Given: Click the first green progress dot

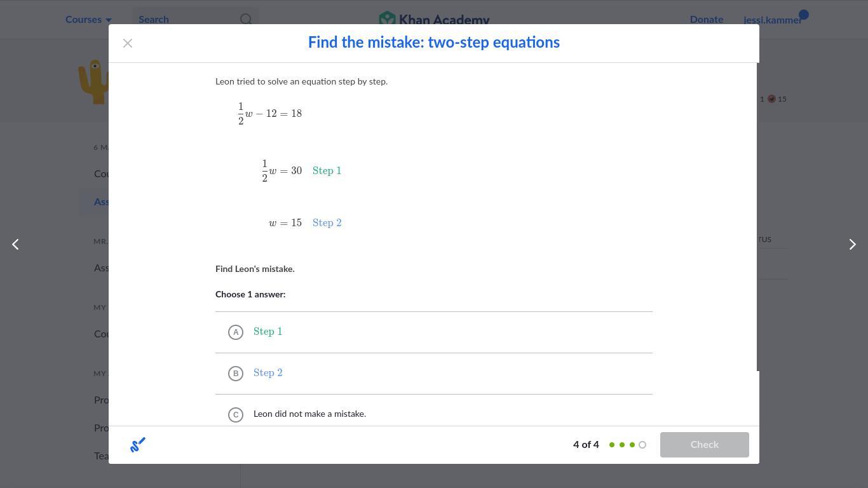Looking at the screenshot, I should [612, 445].
